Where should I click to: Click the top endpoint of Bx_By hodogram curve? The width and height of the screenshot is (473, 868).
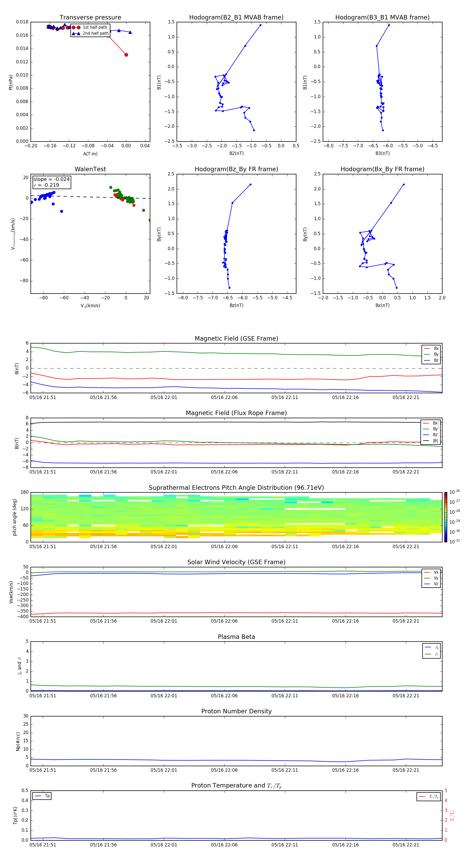[x=404, y=185]
